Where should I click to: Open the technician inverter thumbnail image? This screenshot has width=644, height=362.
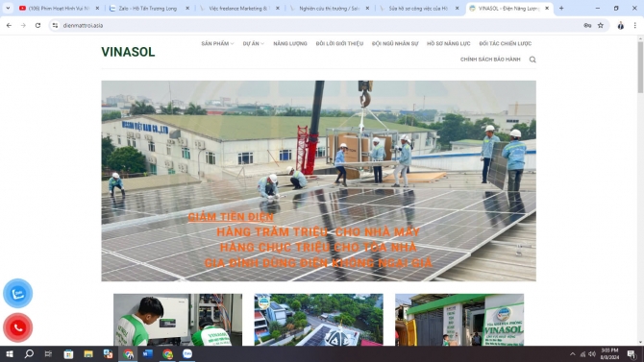pyautogui.click(x=178, y=320)
